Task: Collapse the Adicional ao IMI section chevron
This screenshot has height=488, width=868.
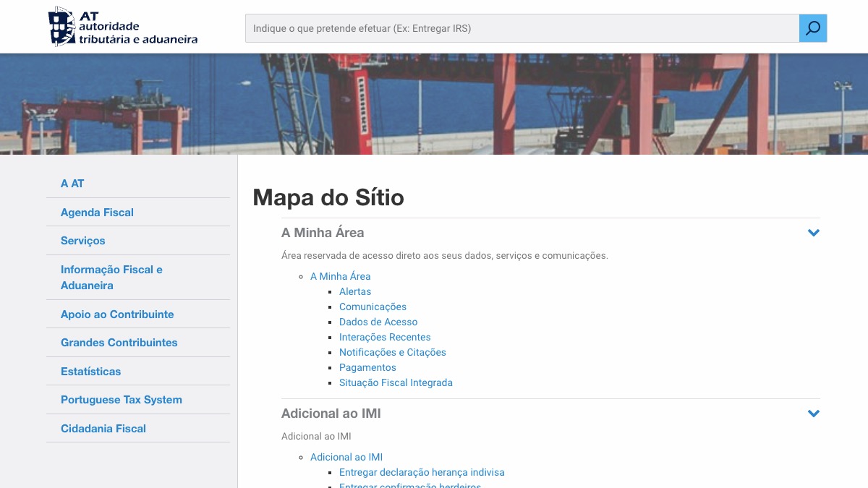Action: click(x=814, y=414)
